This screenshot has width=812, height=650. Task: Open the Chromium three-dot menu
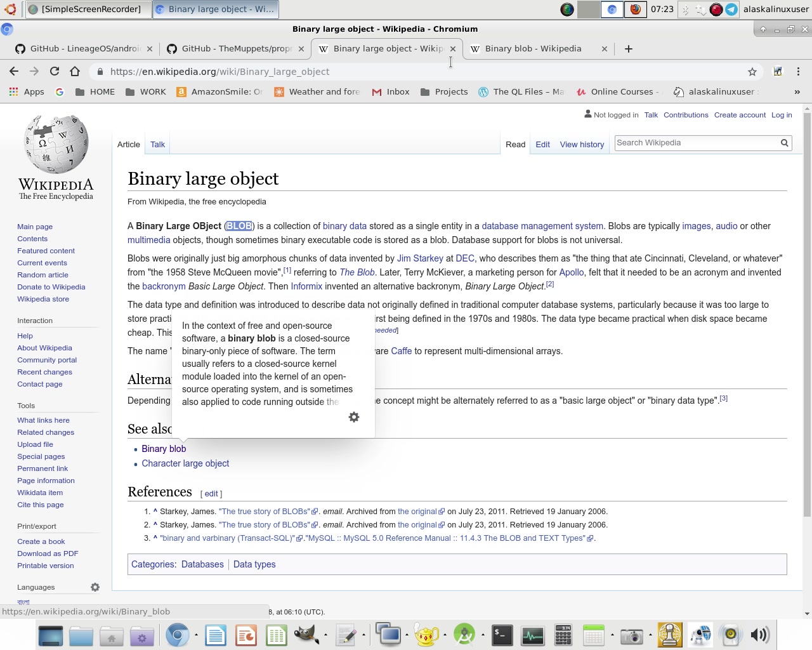(798, 72)
